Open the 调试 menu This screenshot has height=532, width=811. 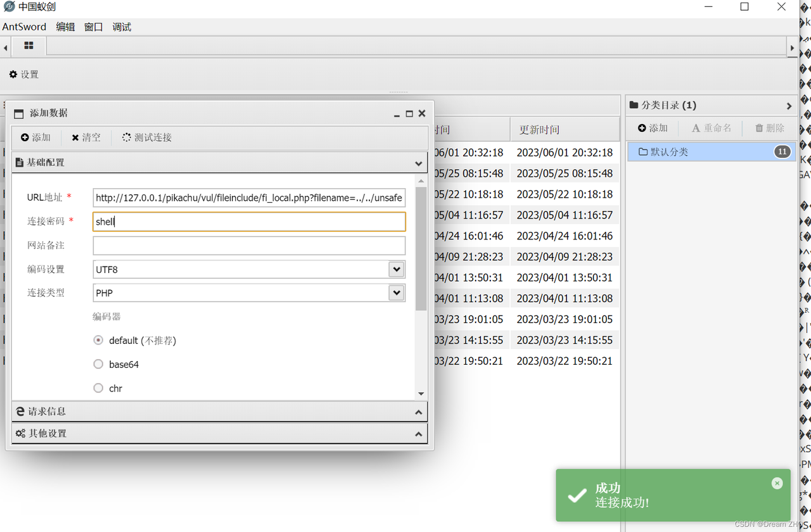(122, 27)
